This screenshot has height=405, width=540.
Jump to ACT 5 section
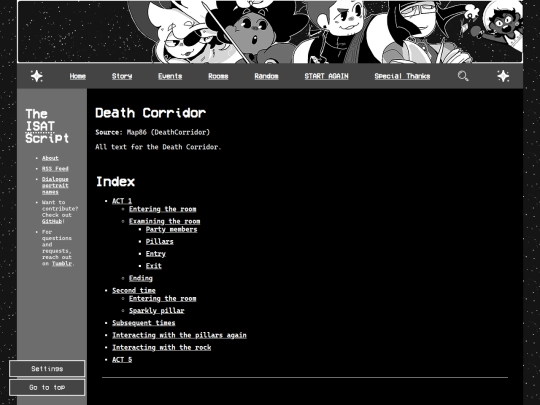pyautogui.click(x=122, y=360)
